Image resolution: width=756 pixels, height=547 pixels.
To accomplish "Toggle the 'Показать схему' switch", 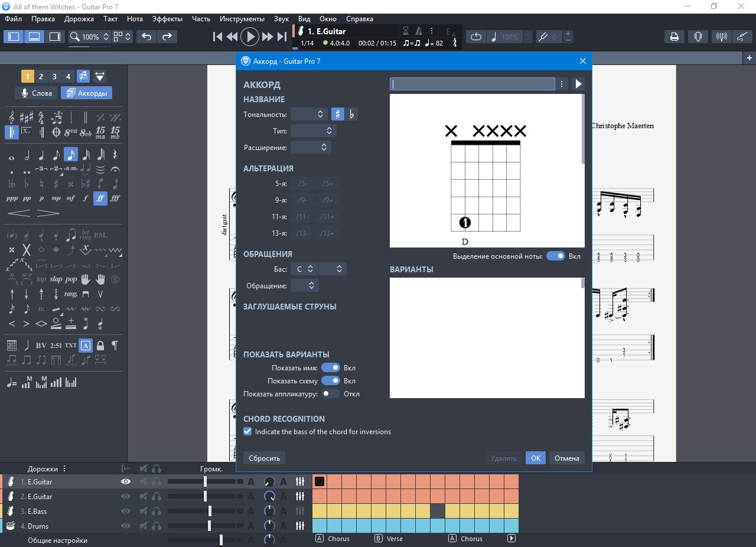I will coord(330,381).
